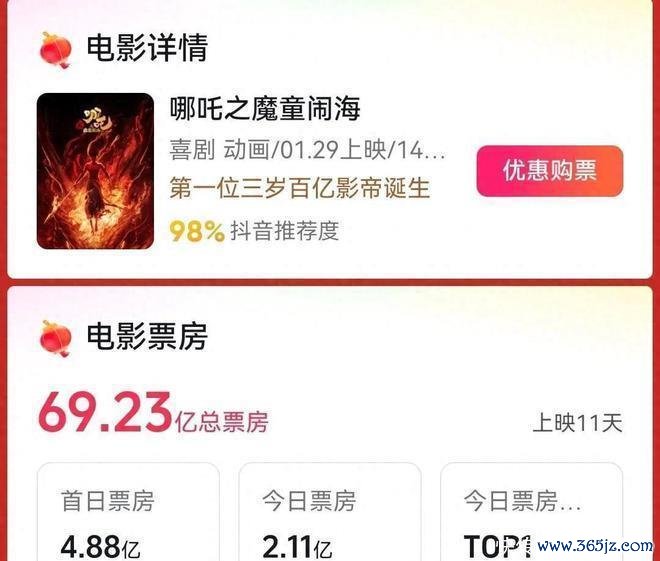660x561 pixels.
Task: Tap the 2.11亿 today figure
Action: pos(297,546)
